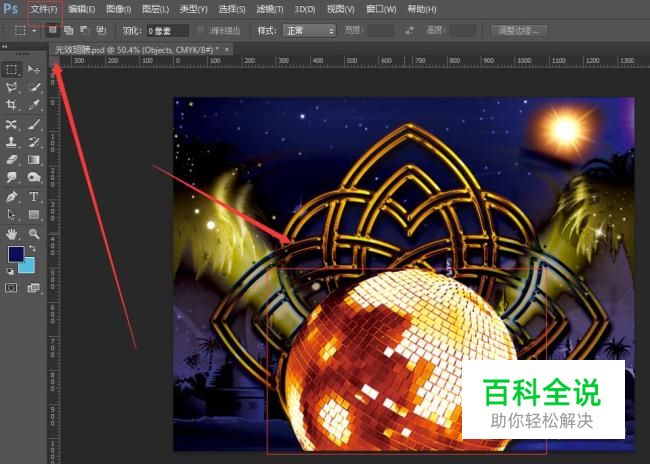
Task: Select the Pen tool
Action: point(12,197)
